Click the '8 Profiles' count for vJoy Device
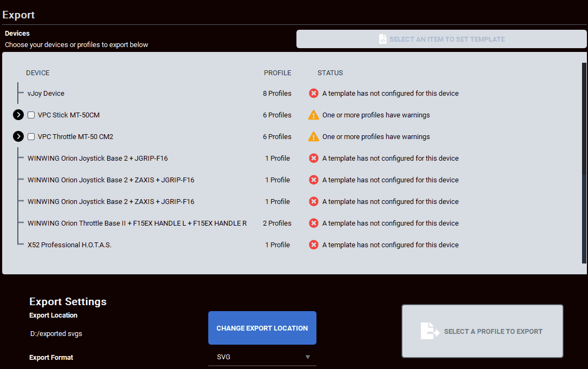 pos(277,94)
